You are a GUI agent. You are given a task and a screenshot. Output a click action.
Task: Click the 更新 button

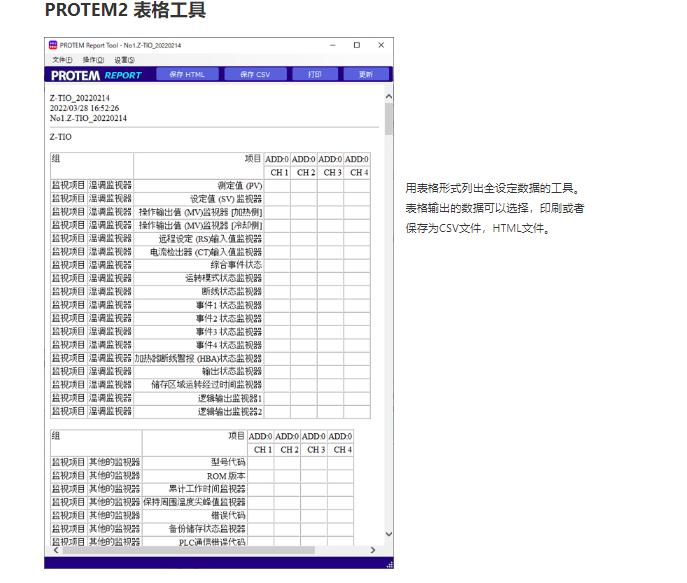click(366, 74)
